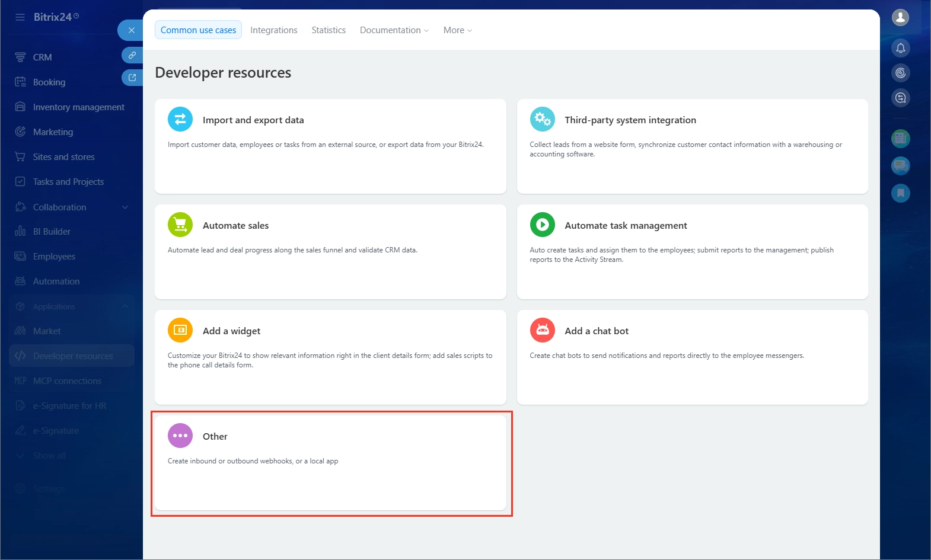Viewport: 931px width, 560px height.
Task: Open Marketing in the sidebar
Action: [53, 132]
